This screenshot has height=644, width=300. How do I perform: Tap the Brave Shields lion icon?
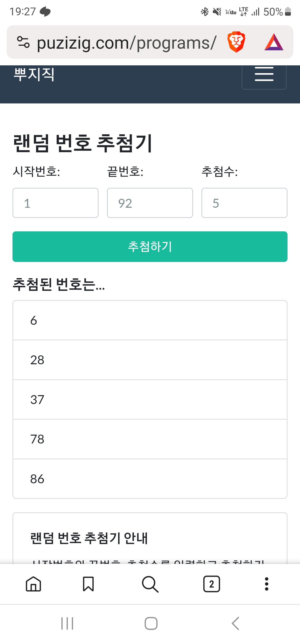click(x=236, y=42)
